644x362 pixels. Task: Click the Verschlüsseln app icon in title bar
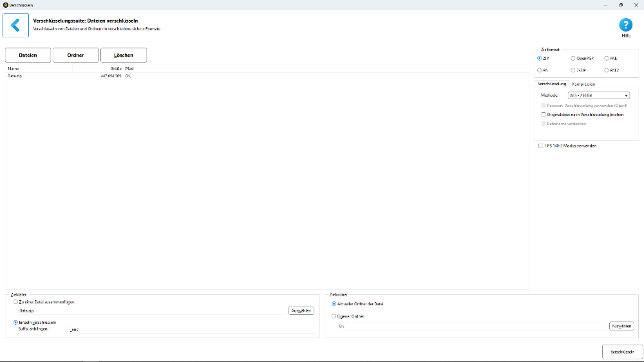click(x=5, y=5)
